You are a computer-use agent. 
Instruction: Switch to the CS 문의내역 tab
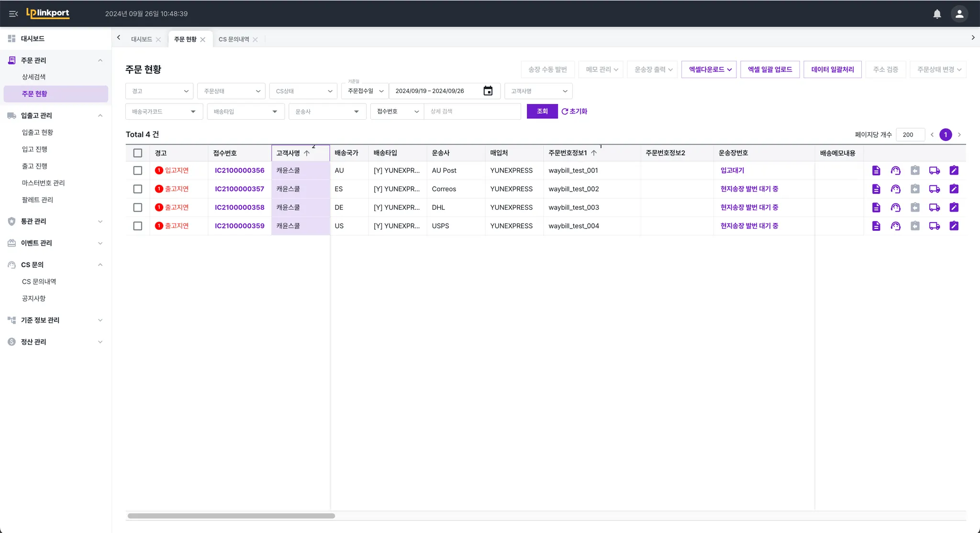(x=234, y=39)
